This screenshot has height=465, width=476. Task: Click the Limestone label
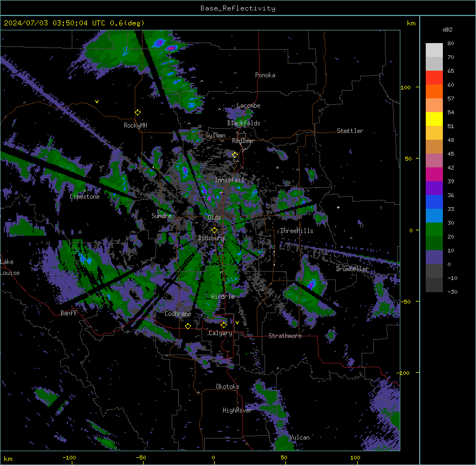pyautogui.click(x=84, y=197)
